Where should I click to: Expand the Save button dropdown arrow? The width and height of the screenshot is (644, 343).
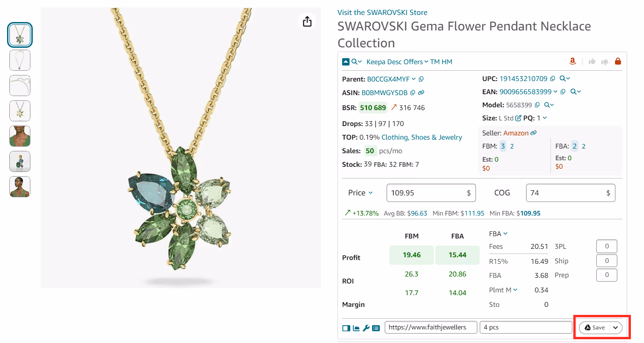click(x=615, y=328)
